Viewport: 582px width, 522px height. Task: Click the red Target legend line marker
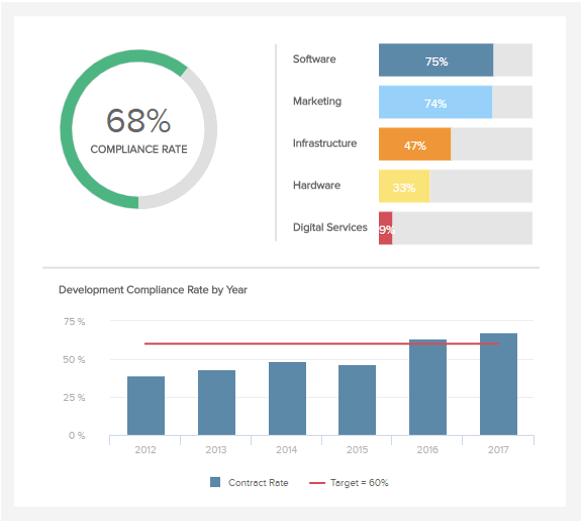317,483
